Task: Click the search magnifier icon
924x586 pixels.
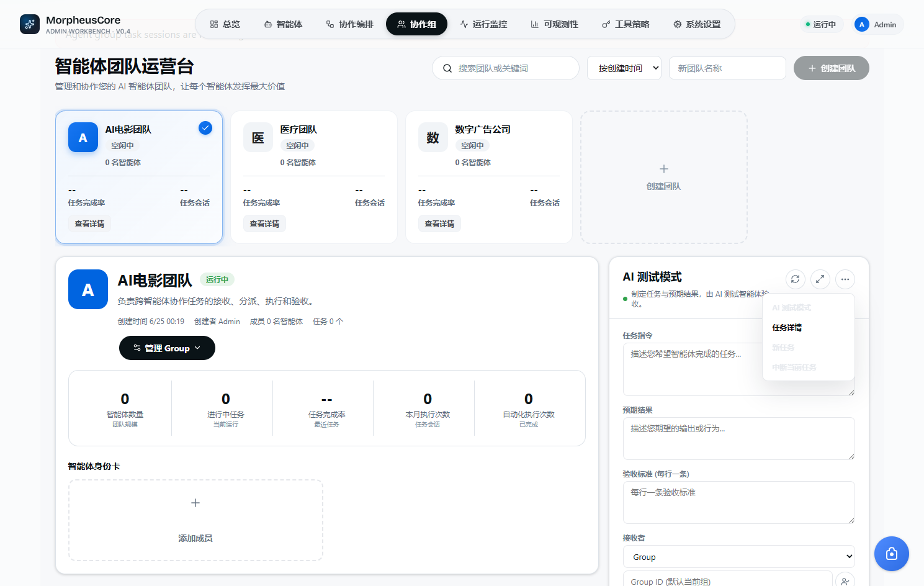Action: [447, 68]
